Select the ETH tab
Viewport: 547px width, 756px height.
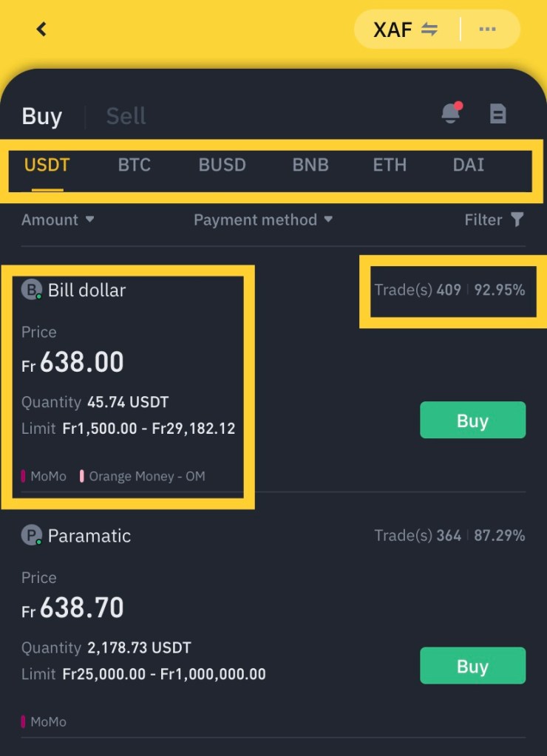(390, 165)
